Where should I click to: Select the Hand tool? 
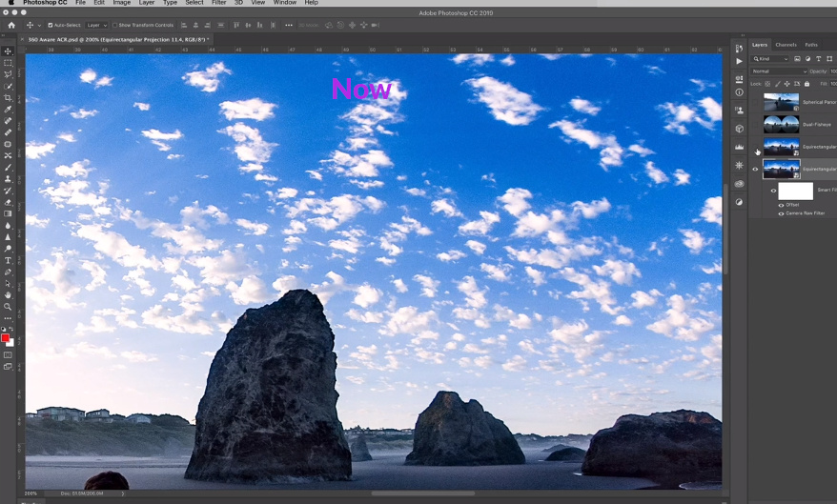click(8, 295)
